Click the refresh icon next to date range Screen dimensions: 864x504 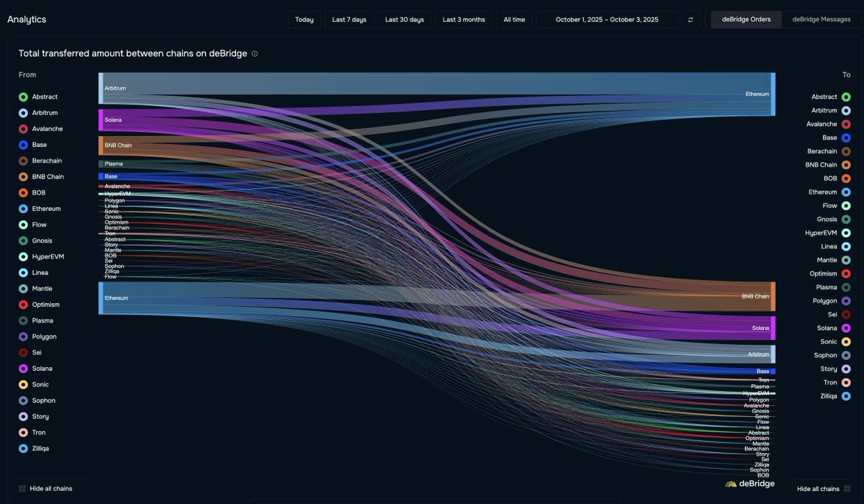(x=690, y=19)
